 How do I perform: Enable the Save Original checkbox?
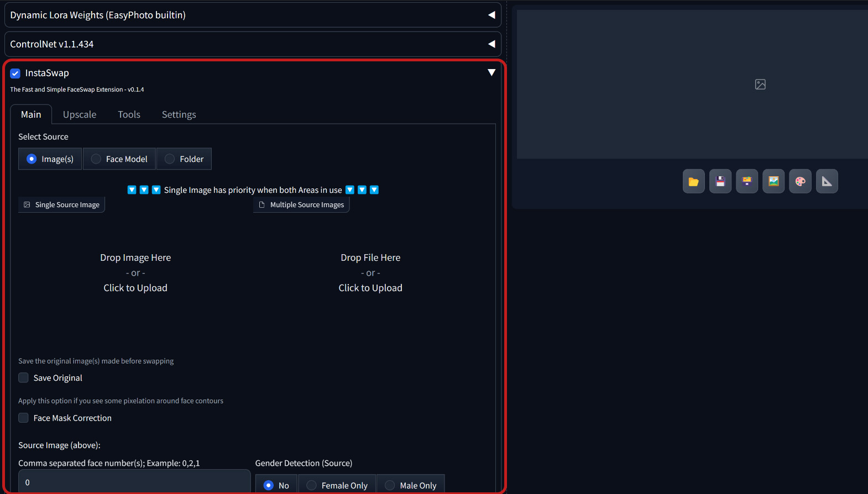click(x=23, y=378)
